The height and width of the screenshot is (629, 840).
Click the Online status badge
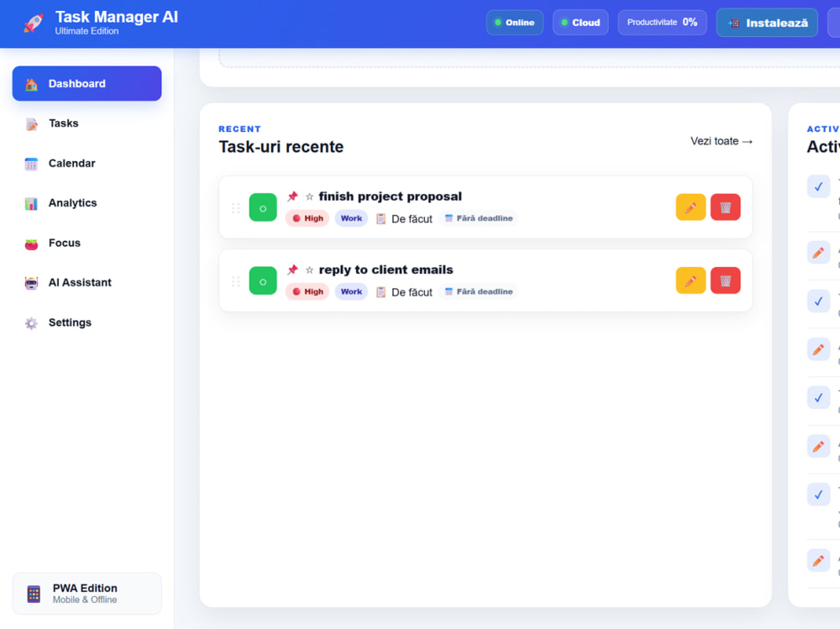pyautogui.click(x=514, y=23)
